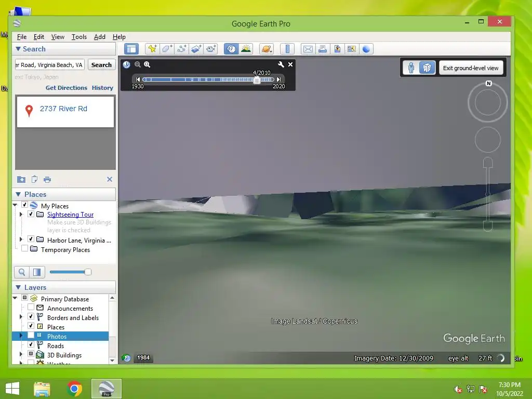Click the Record a Tour icon
532x399 pixels.
click(211, 49)
